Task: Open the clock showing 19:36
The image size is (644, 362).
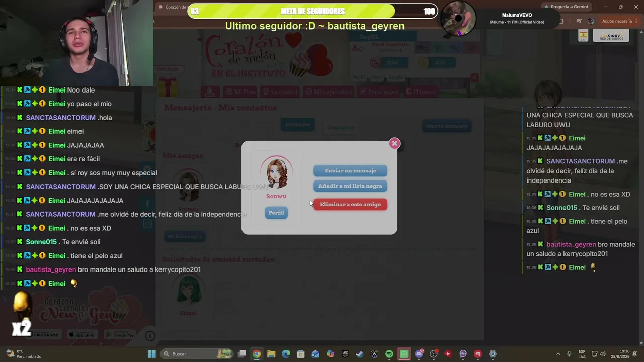Action: click(621, 354)
